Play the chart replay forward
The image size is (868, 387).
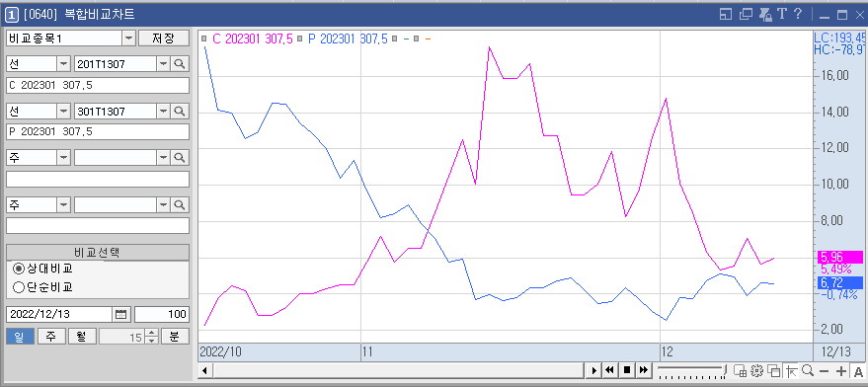pyautogui.click(x=594, y=370)
